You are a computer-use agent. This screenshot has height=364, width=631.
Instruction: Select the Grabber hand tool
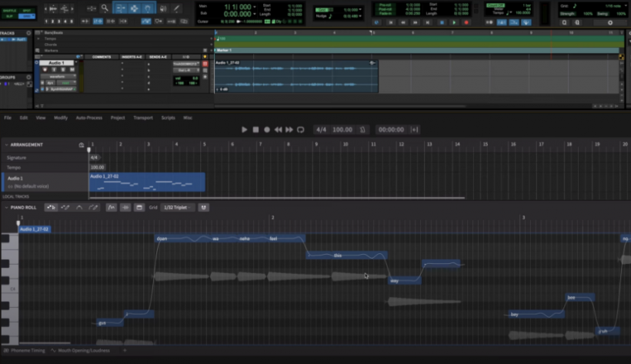pyautogui.click(x=148, y=8)
